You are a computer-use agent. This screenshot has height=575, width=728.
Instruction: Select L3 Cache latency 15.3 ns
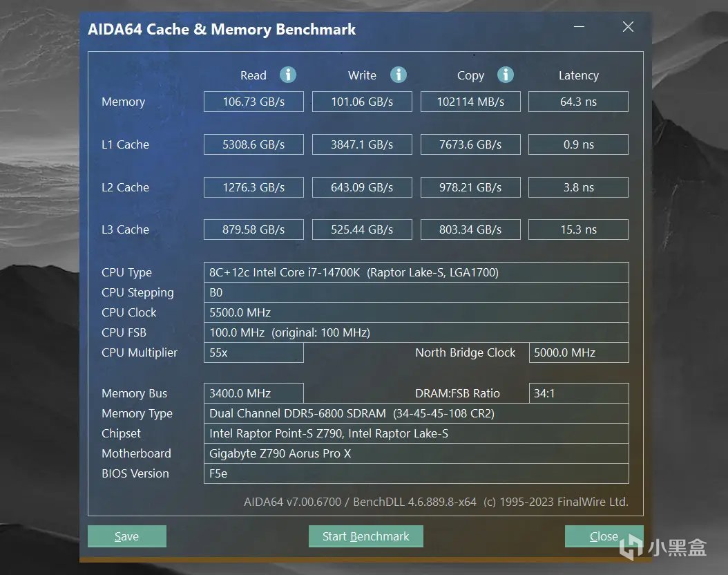579,229
